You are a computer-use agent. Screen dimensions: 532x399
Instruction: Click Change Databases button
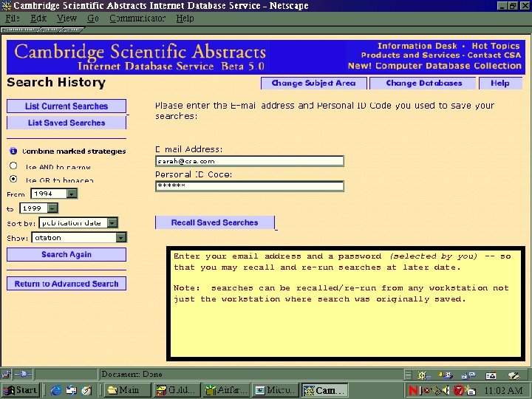tap(424, 83)
